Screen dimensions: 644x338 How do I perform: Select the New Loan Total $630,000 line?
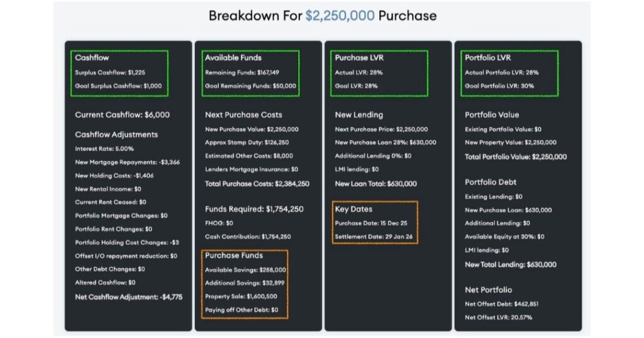tap(375, 184)
